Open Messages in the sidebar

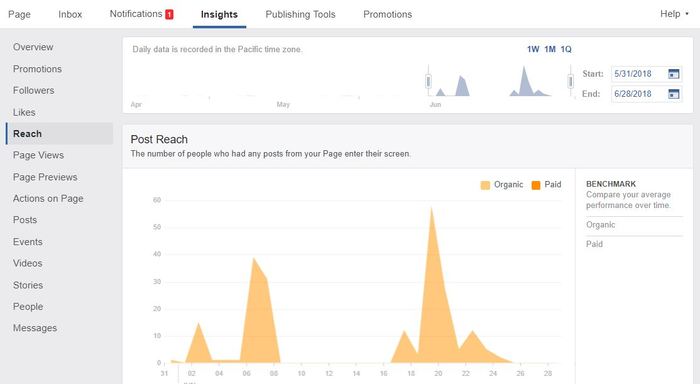click(35, 328)
